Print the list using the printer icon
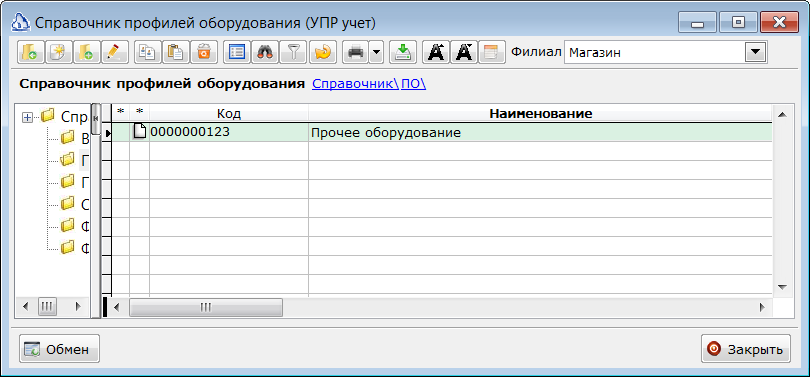 coord(356,52)
